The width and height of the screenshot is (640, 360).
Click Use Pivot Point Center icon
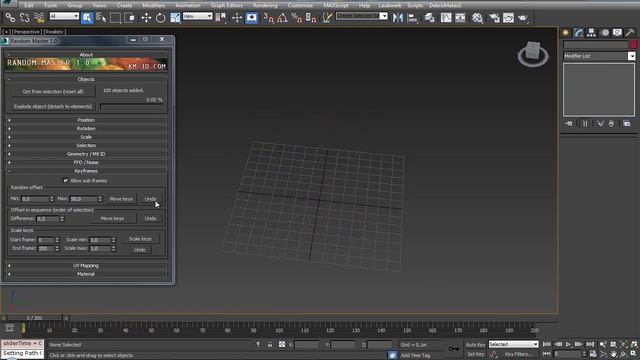(221, 18)
